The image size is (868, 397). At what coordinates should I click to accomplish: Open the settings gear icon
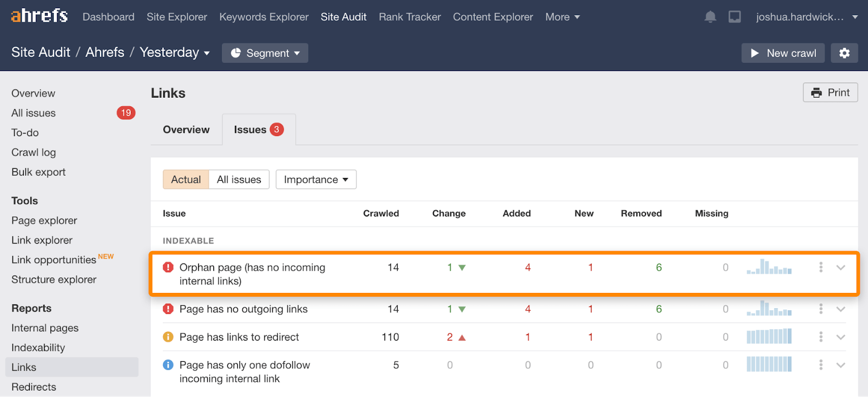pyautogui.click(x=844, y=53)
